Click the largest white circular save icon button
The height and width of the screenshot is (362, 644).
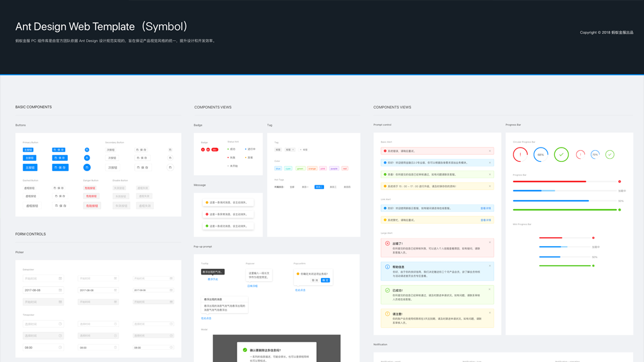[170, 167]
